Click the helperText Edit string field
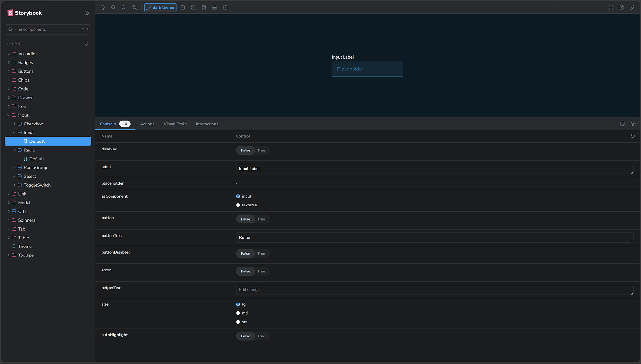This screenshot has width=641, height=364. coord(435,290)
